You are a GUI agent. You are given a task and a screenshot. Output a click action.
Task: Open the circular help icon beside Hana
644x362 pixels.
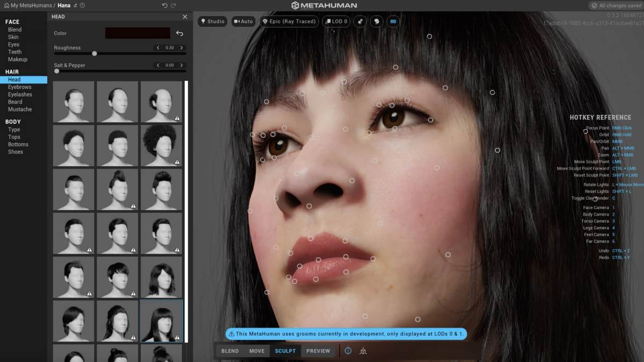pyautogui.click(x=82, y=5)
